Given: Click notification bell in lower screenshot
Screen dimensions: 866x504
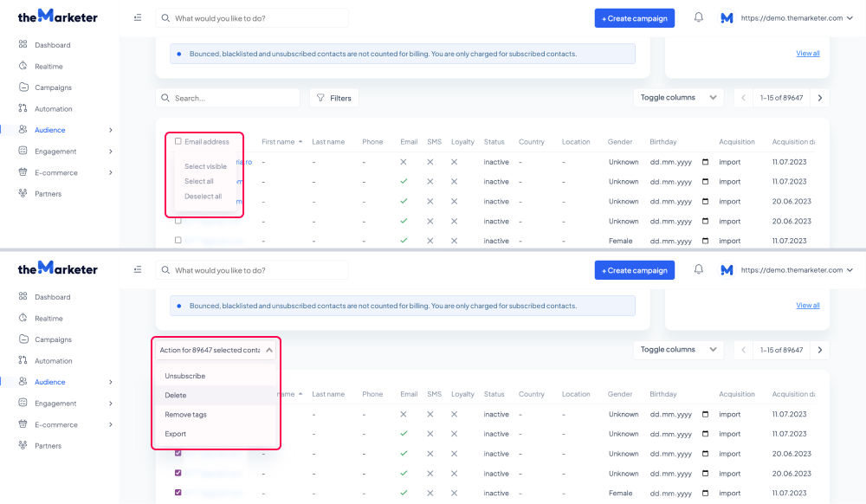Looking at the screenshot, I should [699, 269].
